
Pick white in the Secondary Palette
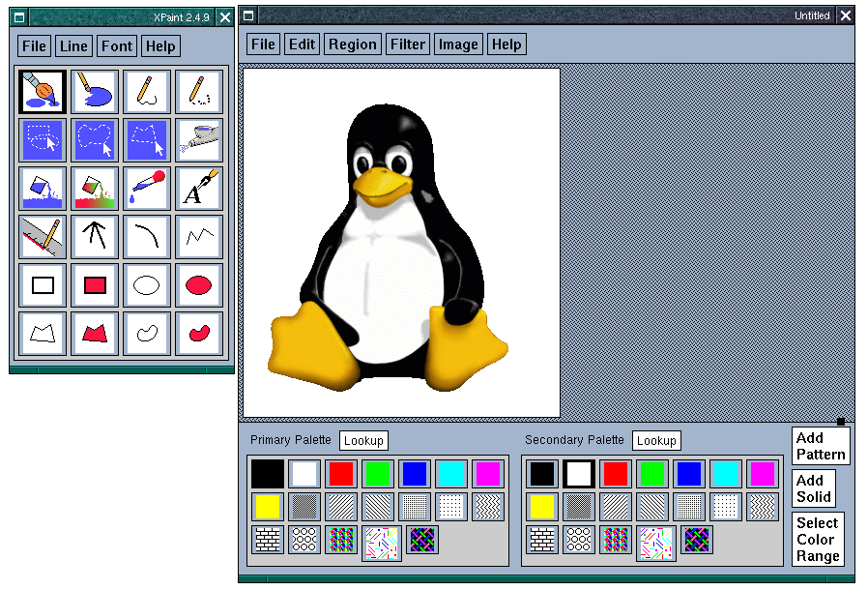[579, 474]
